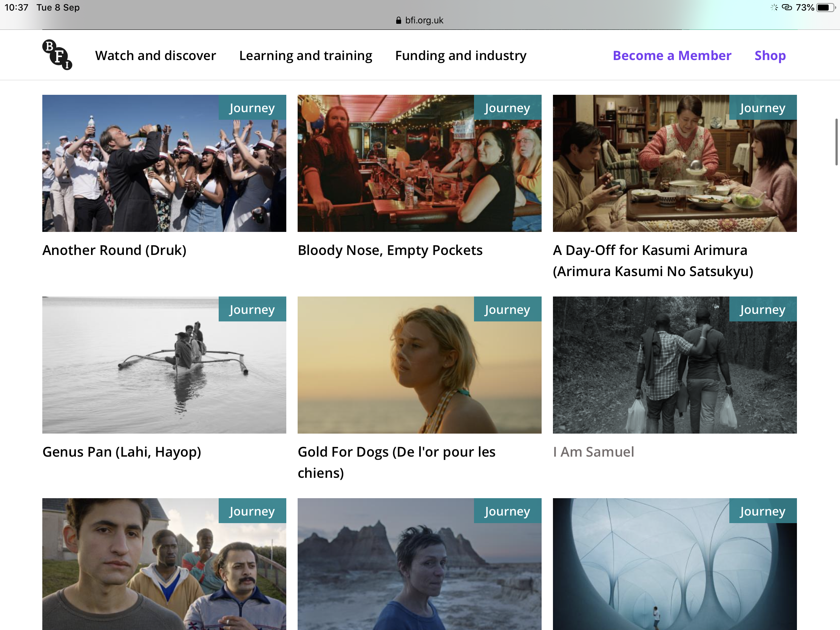The width and height of the screenshot is (840, 630).
Task: Click Journey tag on I Am Samuel image
Action: click(763, 309)
